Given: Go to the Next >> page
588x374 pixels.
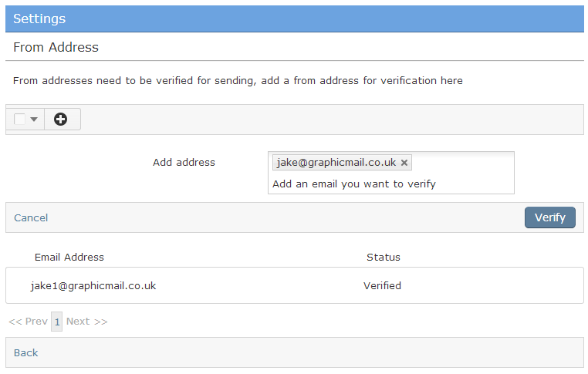Looking at the screenshot, I should coord(86,322).
